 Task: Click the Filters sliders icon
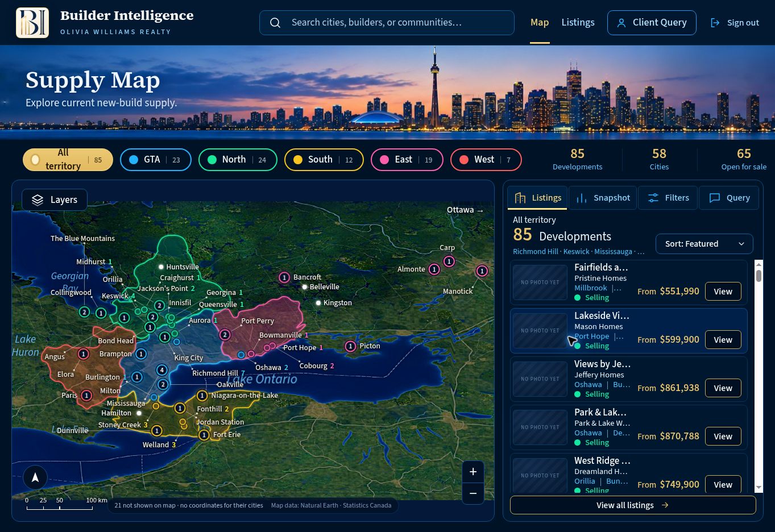point(653,198)
